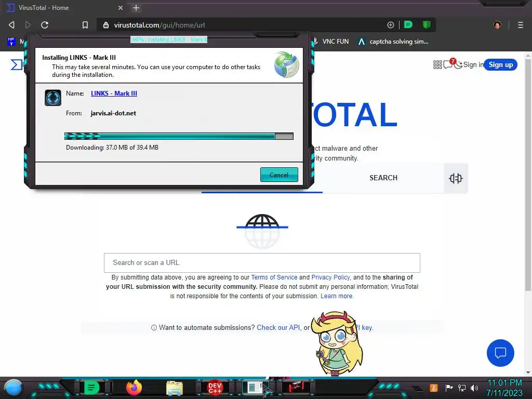Viewport: 532px width, 399px height.
Task: Open the Learn more link
Action: coord(337,296)
